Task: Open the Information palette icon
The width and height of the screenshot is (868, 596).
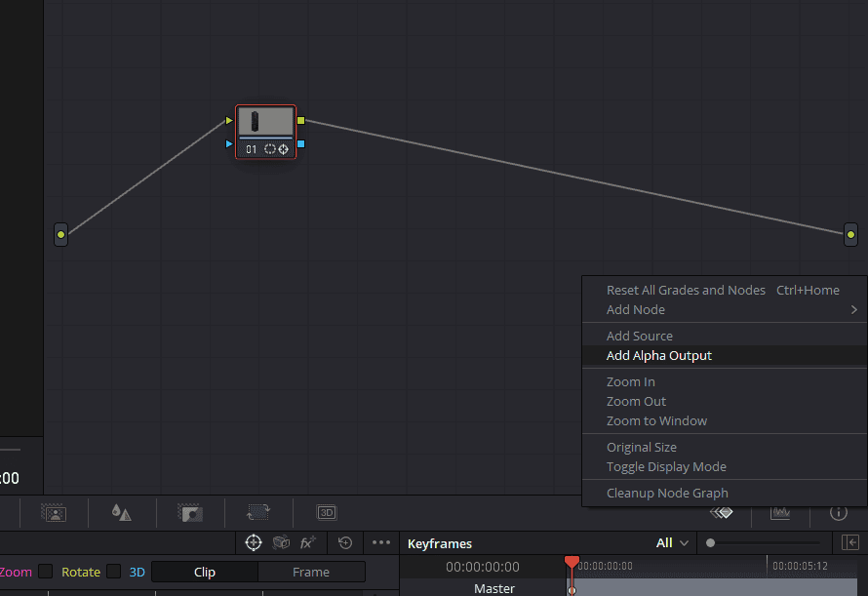Action: (x=838, y=513)
